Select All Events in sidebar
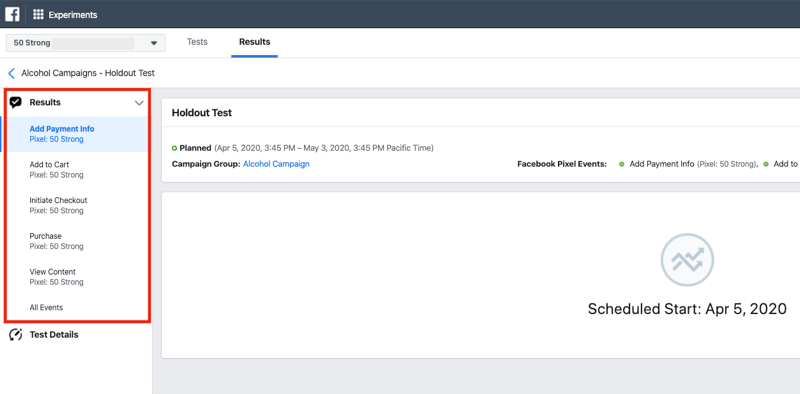This screenshot has width=800, height=394. coord(46,308)
